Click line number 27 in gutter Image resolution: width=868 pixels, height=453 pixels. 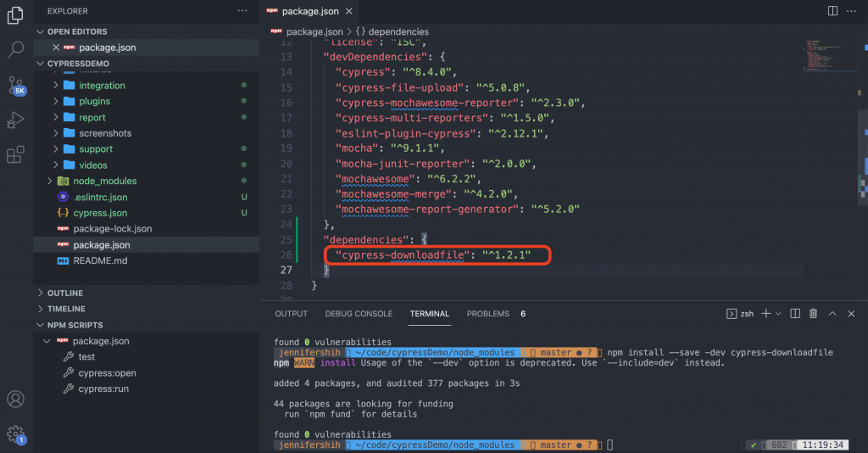(x=286, y=271)
